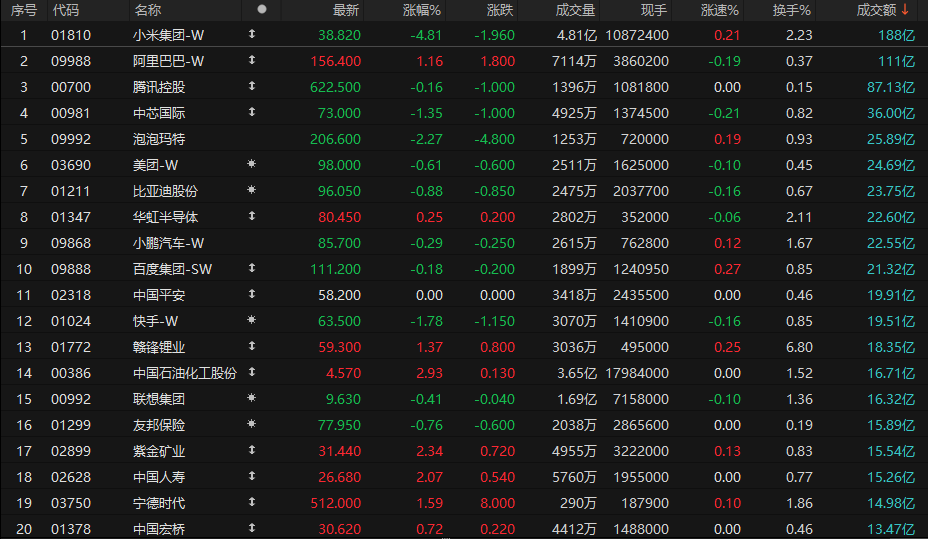This screenshot has width=928, height=539.
Task: Click the marker icon beside 华虹半导体
Action: tap(252, 217)
